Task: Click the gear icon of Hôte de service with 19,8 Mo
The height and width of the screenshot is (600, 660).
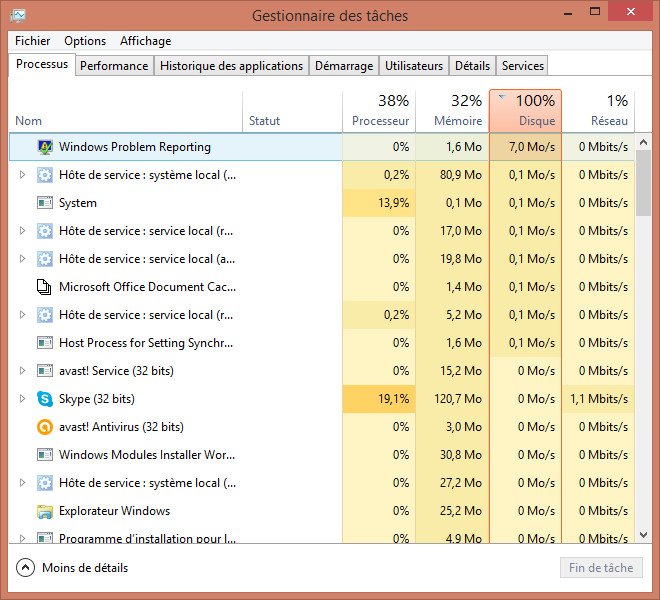Action: tap(45, 259)
